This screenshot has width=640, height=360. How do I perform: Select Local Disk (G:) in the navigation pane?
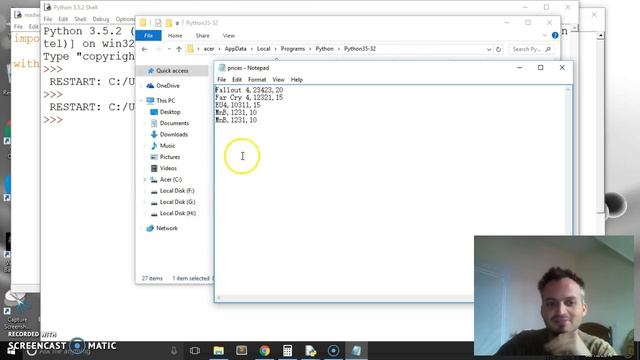[x=177, y=202]
